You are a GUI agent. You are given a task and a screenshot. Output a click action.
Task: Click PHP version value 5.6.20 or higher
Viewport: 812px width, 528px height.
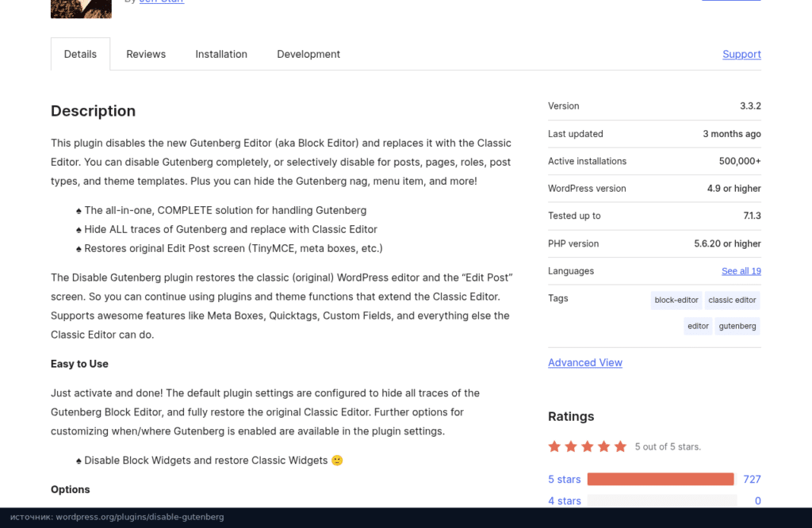(728, 243)
